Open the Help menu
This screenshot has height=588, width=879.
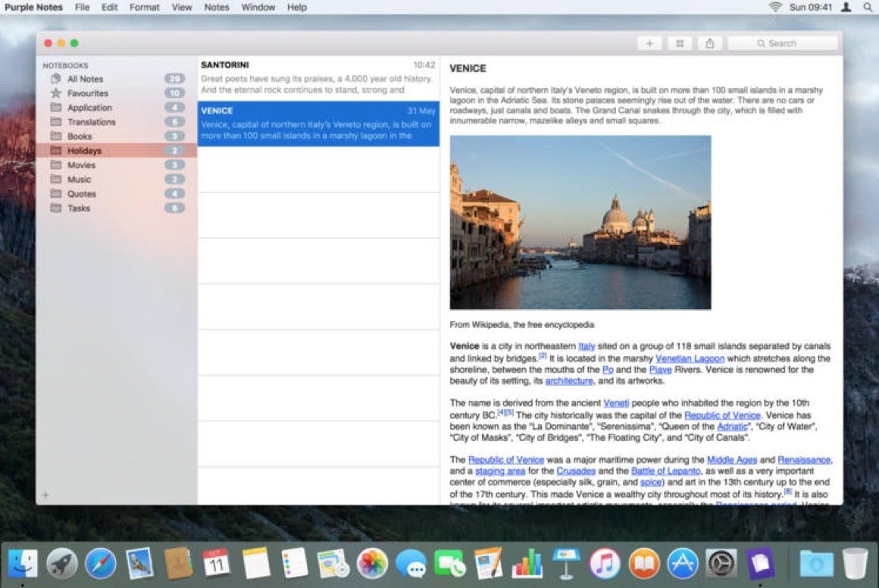point(296,8)
